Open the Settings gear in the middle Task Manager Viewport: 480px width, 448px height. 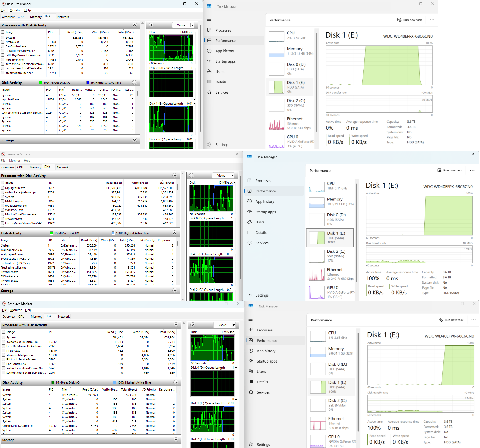pos(249,295)
